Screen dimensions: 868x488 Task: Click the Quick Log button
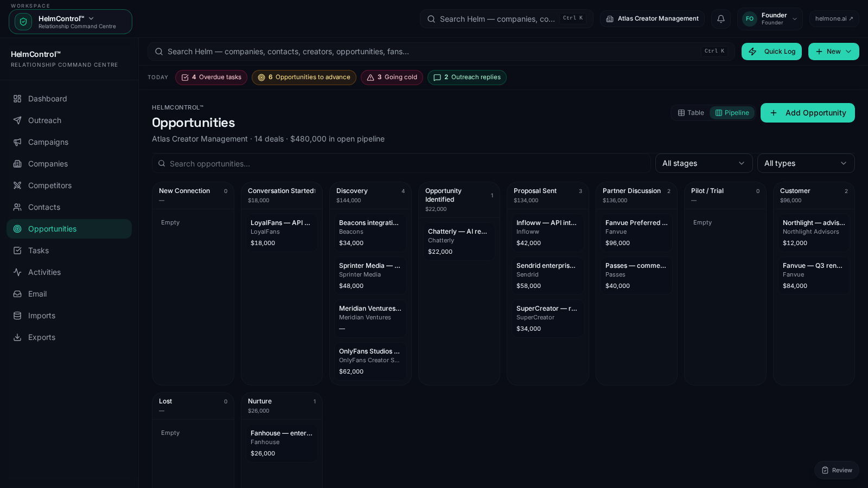click(771, 52)
